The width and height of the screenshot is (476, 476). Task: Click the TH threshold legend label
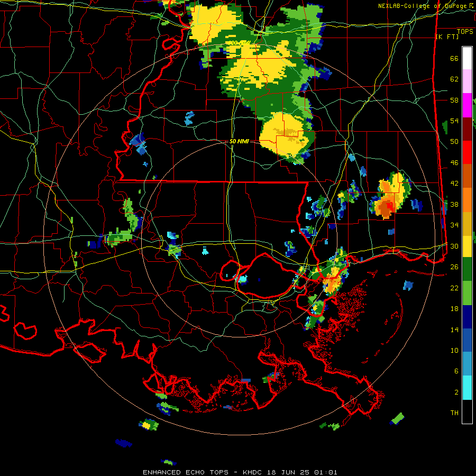click(454, 413)
